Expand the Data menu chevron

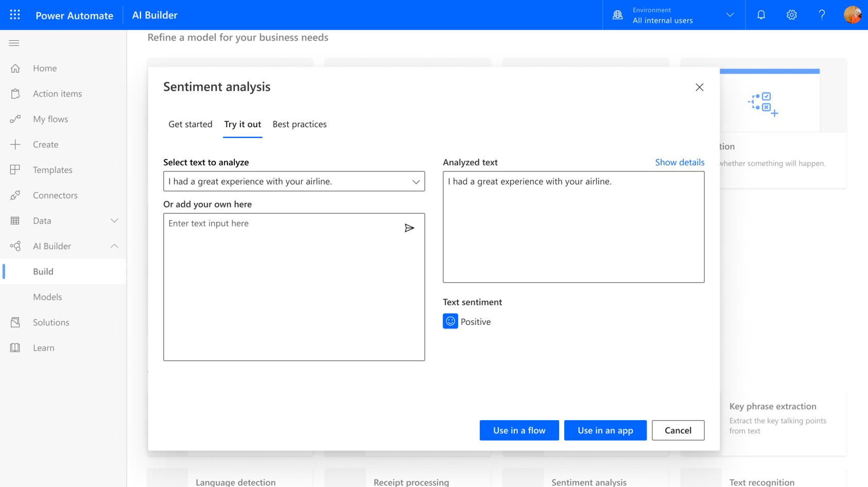114,221
